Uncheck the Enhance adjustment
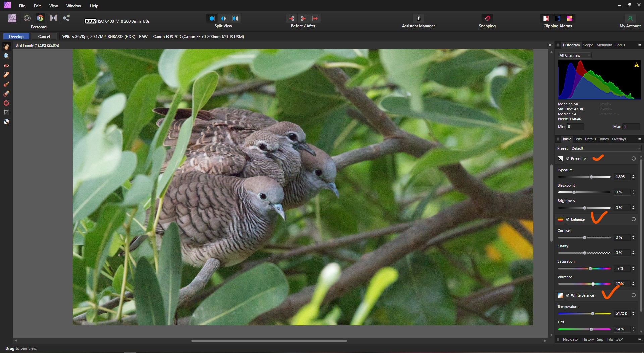 pos(568,219)
